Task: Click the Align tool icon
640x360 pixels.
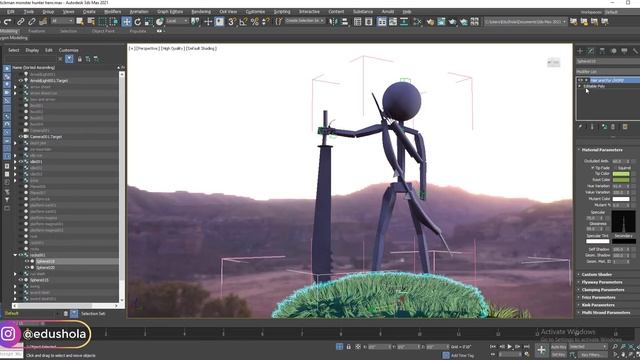Action: click(x=344, y=22)
